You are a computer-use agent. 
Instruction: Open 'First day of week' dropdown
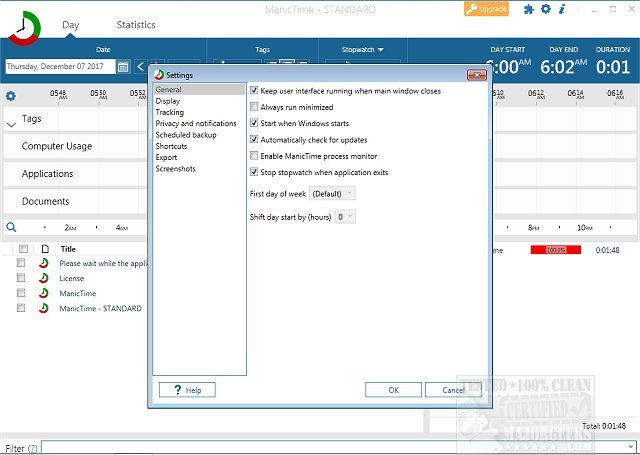tap(332, 194)
